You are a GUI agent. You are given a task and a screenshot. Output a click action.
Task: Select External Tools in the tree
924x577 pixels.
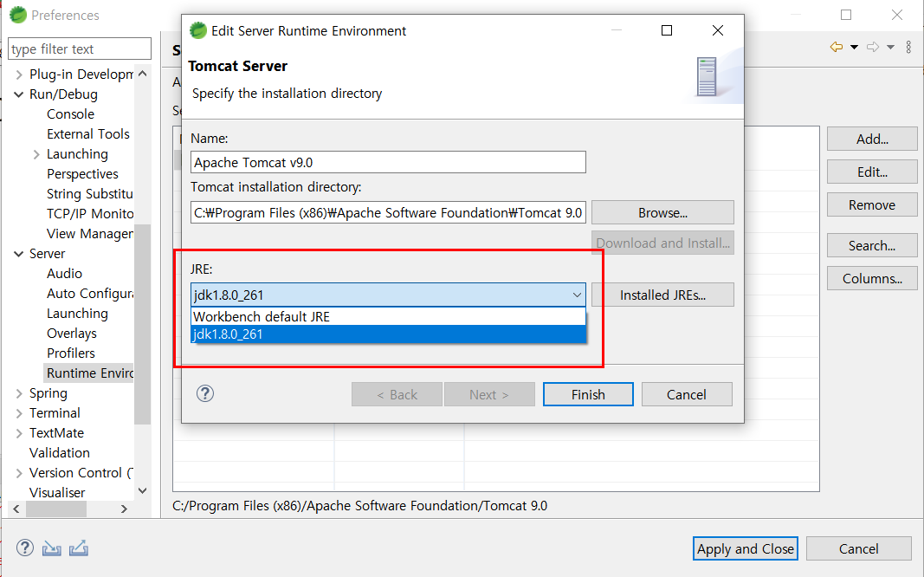(87, 134)
